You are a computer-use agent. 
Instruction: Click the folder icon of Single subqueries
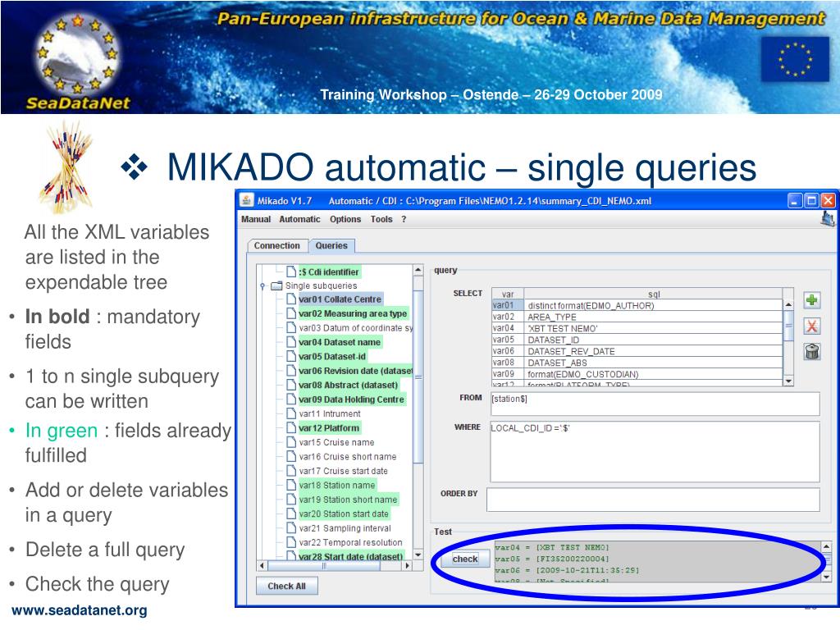[x=277, y=285]
